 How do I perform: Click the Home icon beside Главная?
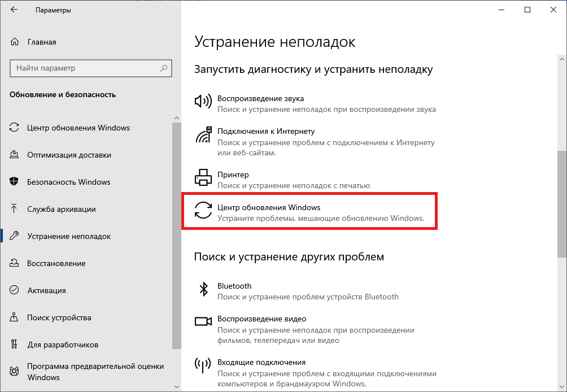click(15, 42)
